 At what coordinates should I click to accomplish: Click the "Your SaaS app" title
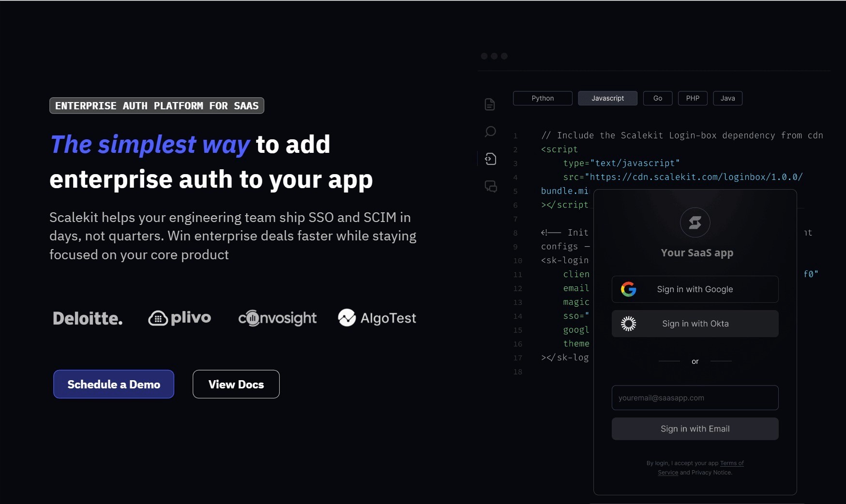point(697,252)
